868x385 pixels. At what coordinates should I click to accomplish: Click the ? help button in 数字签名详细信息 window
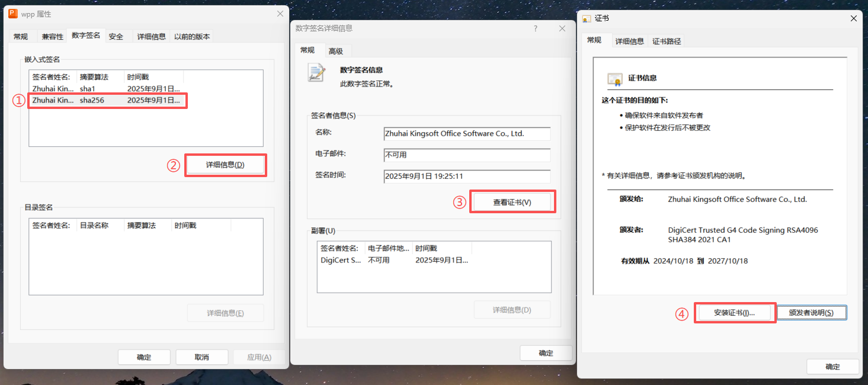point(536,28)
